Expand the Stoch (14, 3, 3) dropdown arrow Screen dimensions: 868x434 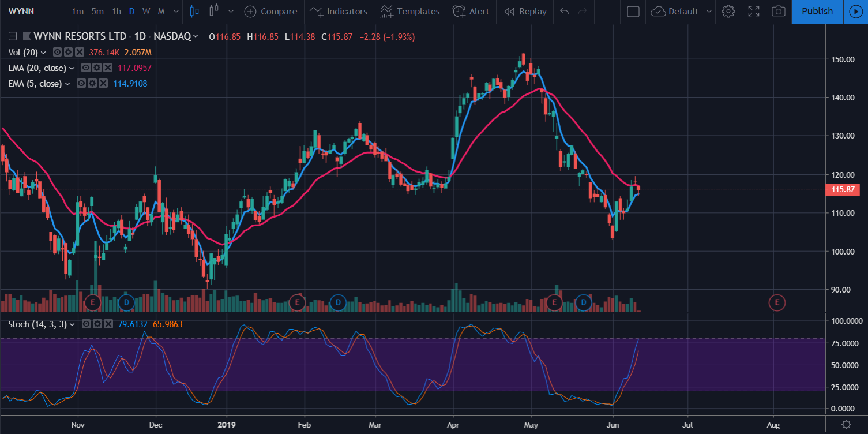click(72, 324)
